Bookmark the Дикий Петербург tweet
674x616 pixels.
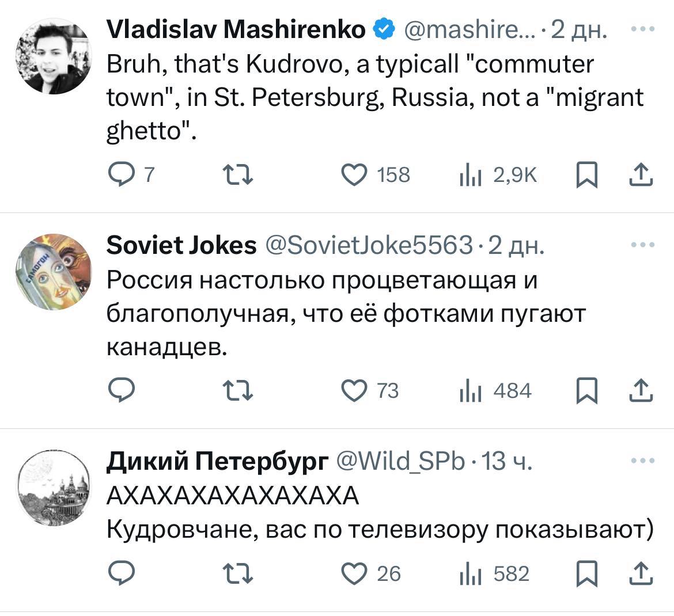[586, 574]
